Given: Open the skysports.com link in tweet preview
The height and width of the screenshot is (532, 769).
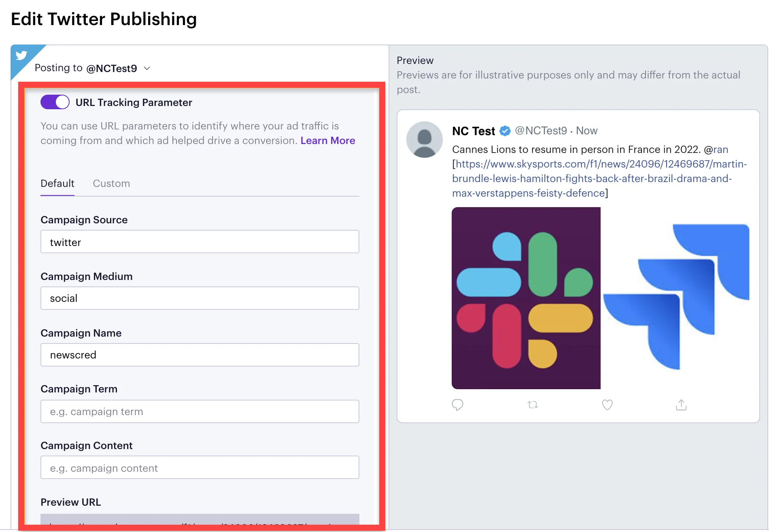Looking at the screenshot, I should pyautogui.click(x=599, y=178).
